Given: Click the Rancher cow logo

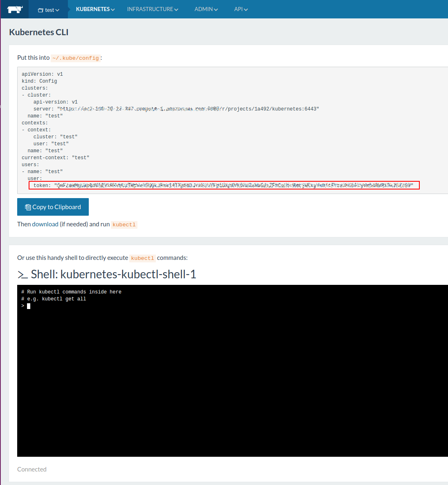Looking at the screenshot, I should [15, 9].
